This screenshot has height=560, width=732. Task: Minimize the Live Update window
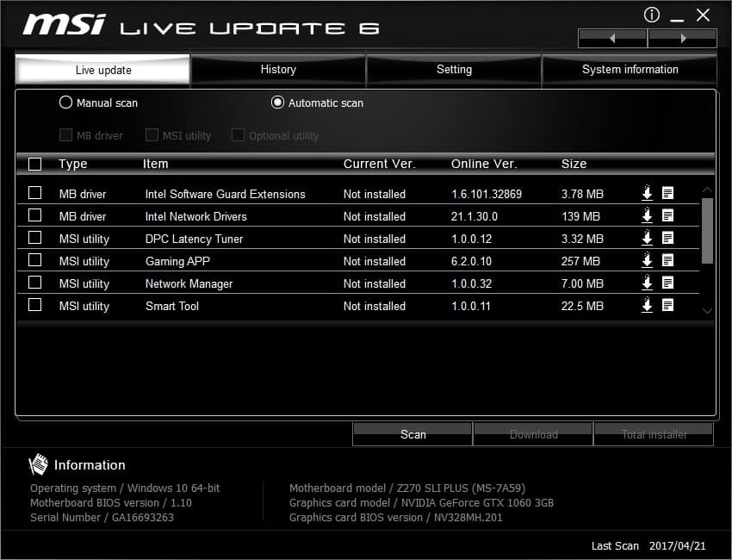pyautogui.click(x=677, y=19)
